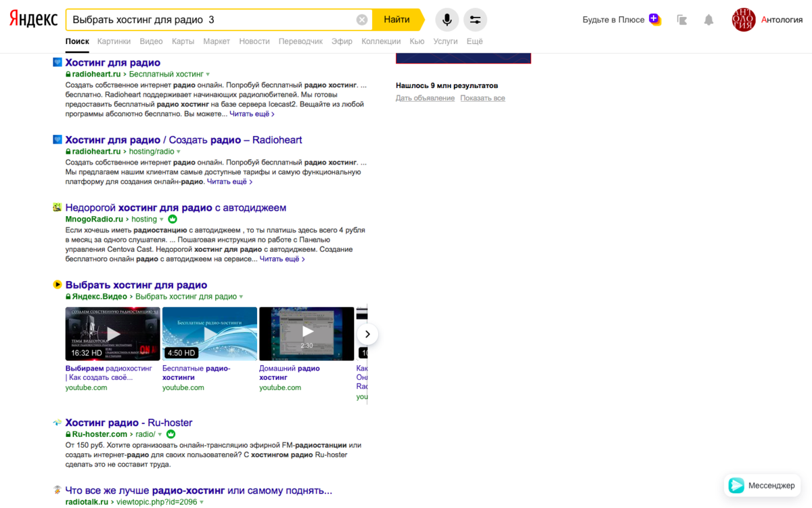The height and width of the screenshot is (508, 812).
Task: Expand Radioheart snippet Читать ещё
Action: (x=229, y=182)
